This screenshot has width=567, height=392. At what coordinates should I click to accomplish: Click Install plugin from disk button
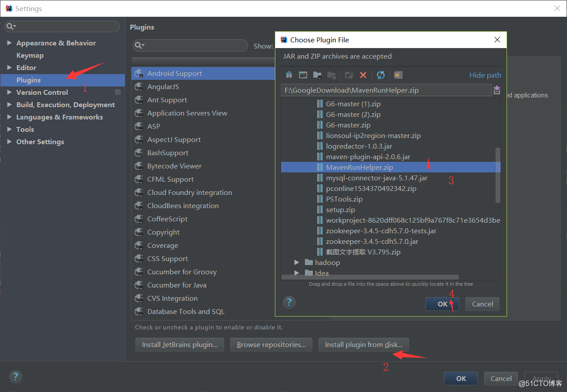pos(364,345)
